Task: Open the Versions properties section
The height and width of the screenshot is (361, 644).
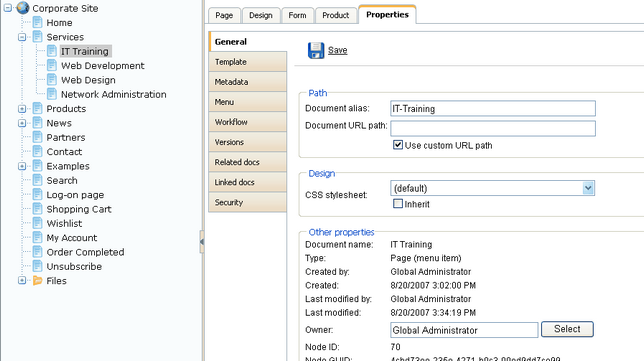Action: point(248,143)
